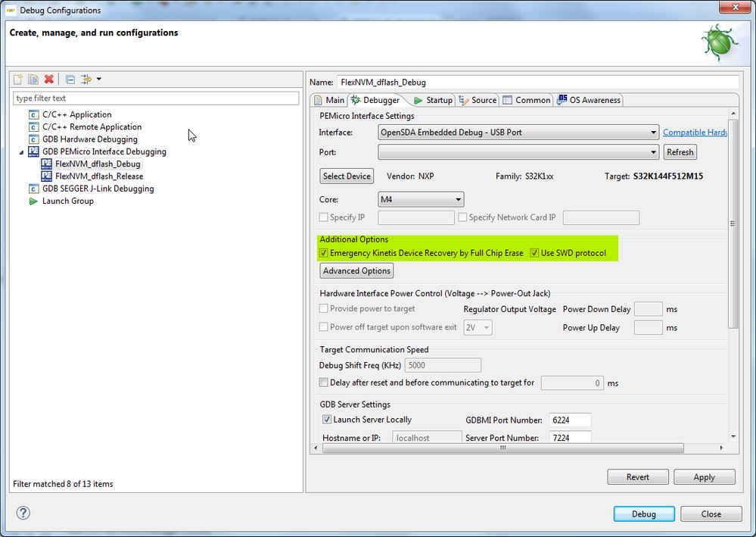Click the Close button

pyautogui.click(x=711, y=514)
